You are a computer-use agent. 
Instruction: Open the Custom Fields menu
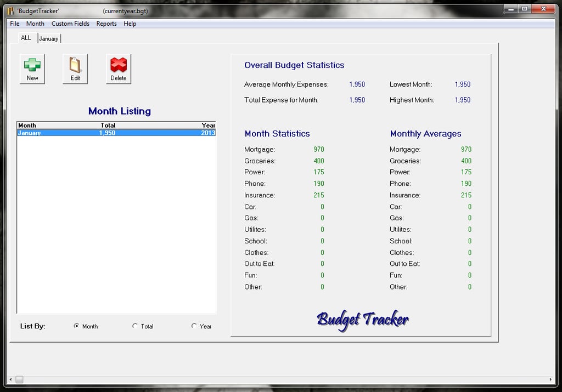point(70,24)
